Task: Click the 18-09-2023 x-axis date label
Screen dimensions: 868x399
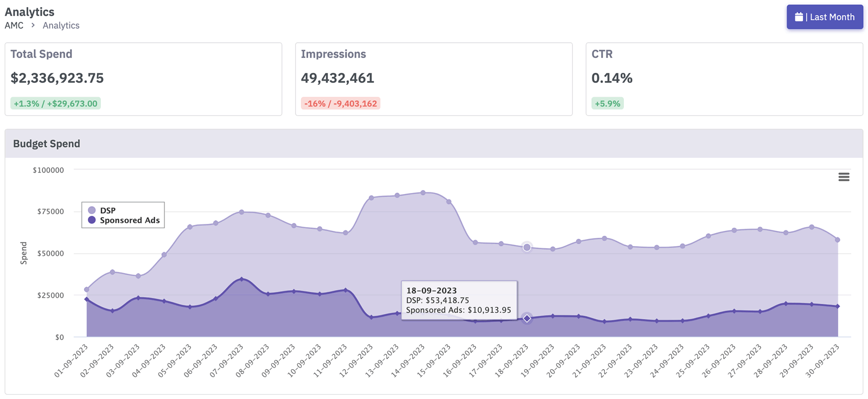Action: click(511, 361)
